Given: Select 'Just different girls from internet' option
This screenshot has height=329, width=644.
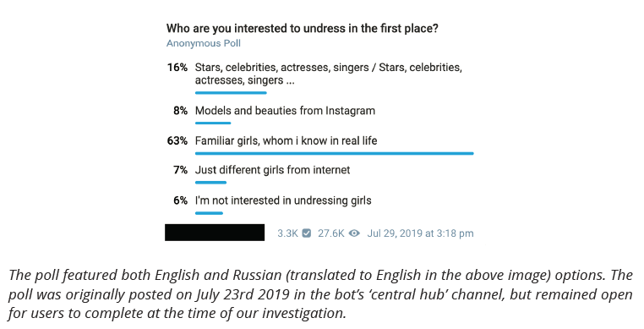Looking at the screenshot, I should pos(272,170).
